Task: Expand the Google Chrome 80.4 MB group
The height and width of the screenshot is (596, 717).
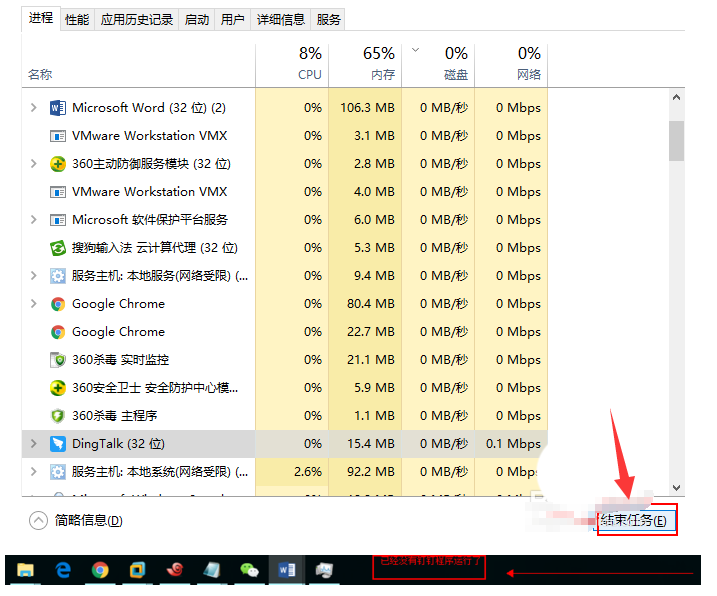Action: pos(33,304)
